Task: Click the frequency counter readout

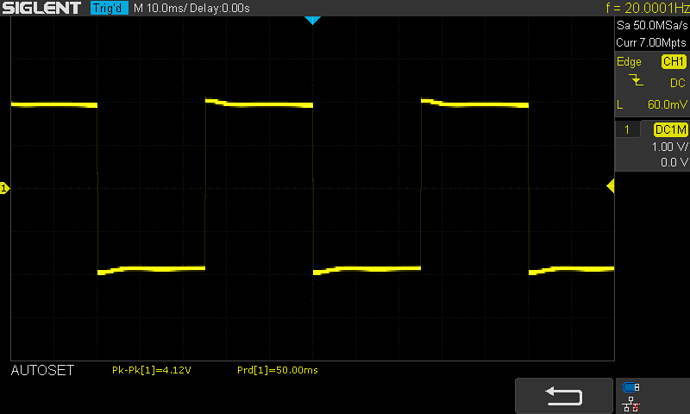Action: pyautogui.click(x=647, y=9)
